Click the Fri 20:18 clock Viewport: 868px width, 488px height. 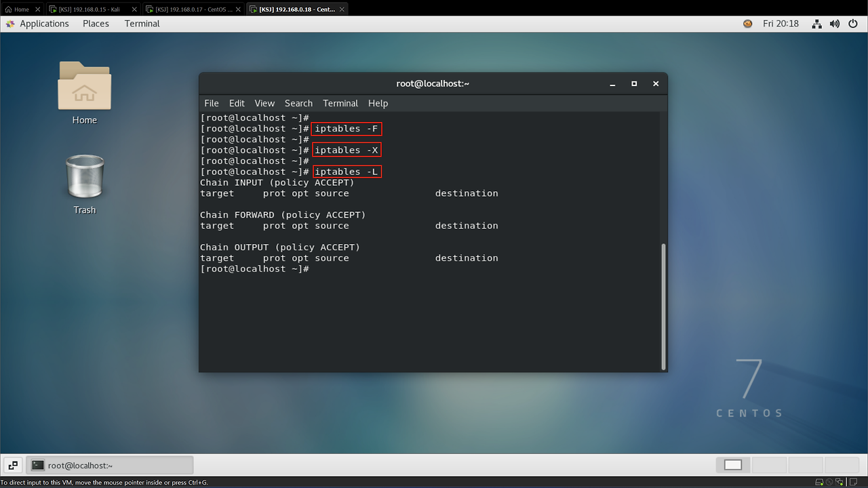[781, 24]
